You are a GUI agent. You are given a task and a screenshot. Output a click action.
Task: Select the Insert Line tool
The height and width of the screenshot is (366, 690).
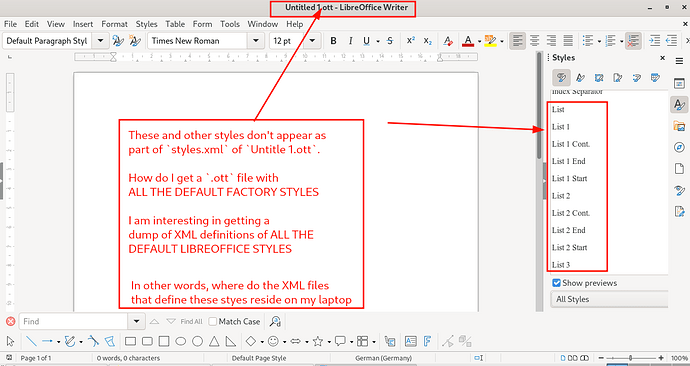click(x=31, y=341)
